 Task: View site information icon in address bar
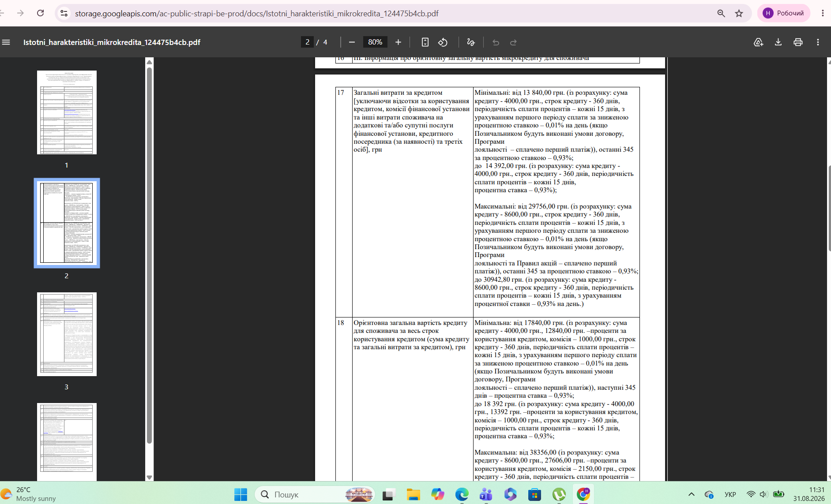click(x=64, y=13)
